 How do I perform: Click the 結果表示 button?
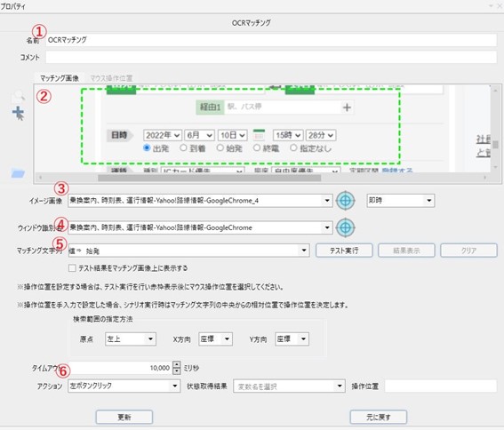406,251
